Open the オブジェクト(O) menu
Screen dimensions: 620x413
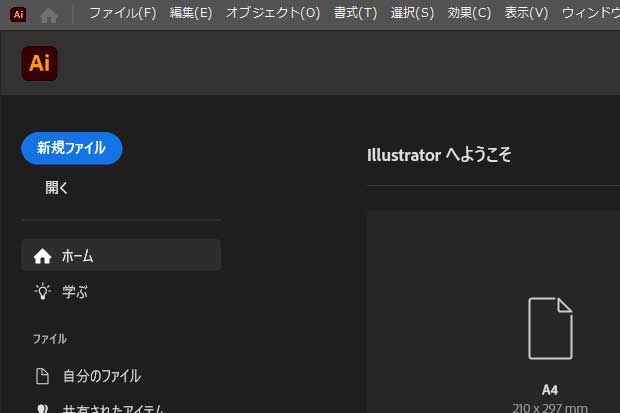tap(273, 13)
